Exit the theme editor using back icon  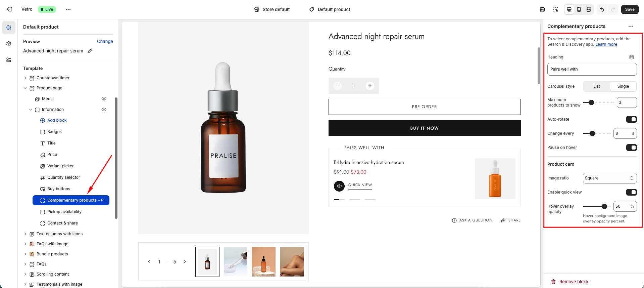(x=9, y=9)
